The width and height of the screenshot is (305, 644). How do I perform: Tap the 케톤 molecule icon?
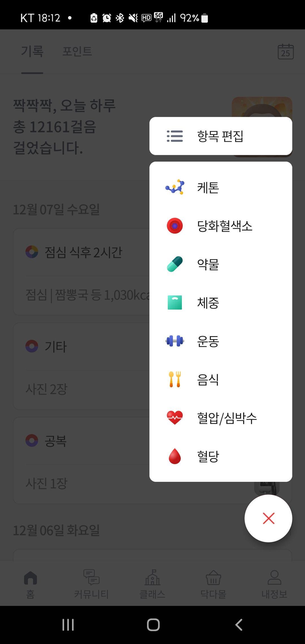click(175, 187)
